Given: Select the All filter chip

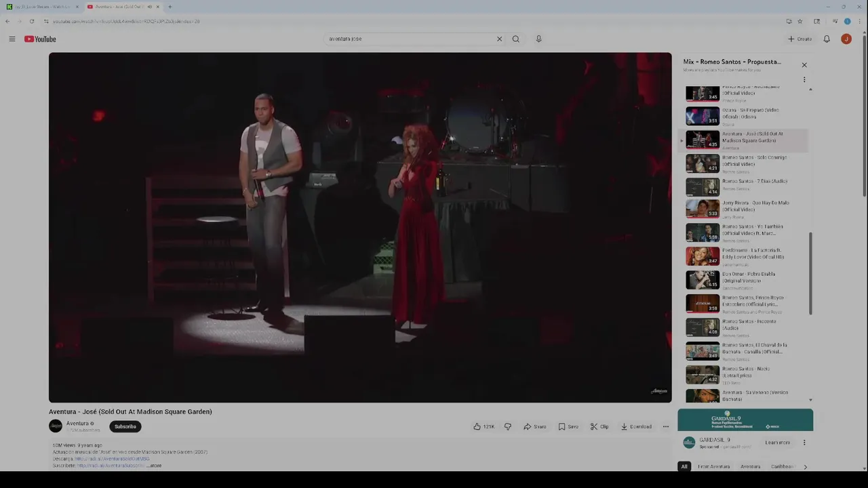Looking at the screenshot, I should click(684, 466).
